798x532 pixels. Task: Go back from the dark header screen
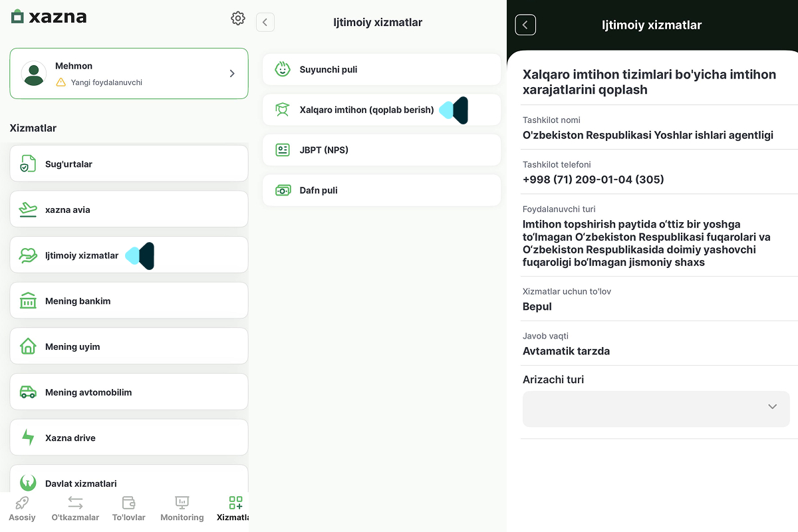click(x=525, y=25)
